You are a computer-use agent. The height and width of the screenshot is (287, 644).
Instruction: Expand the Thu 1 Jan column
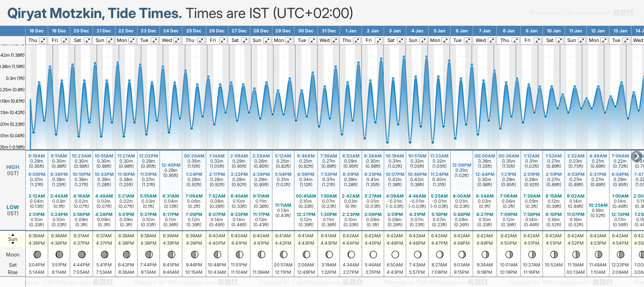[357, 40]
